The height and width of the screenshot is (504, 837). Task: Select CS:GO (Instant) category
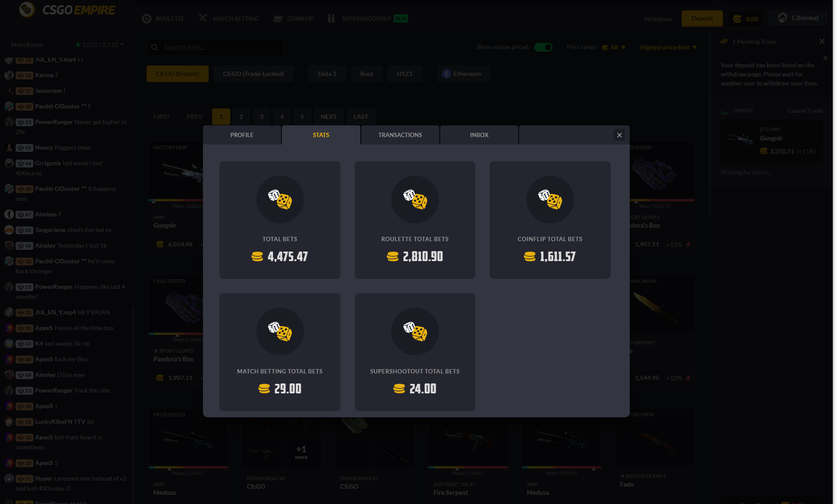click(177, 74)
